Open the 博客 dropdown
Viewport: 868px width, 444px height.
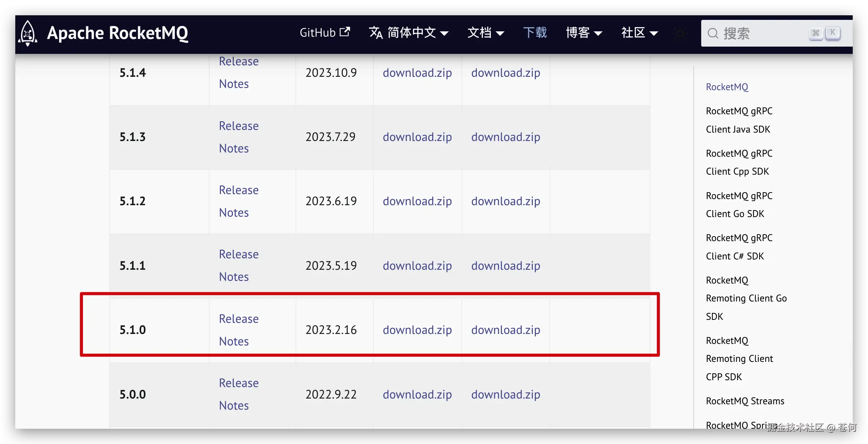(584, 33)
